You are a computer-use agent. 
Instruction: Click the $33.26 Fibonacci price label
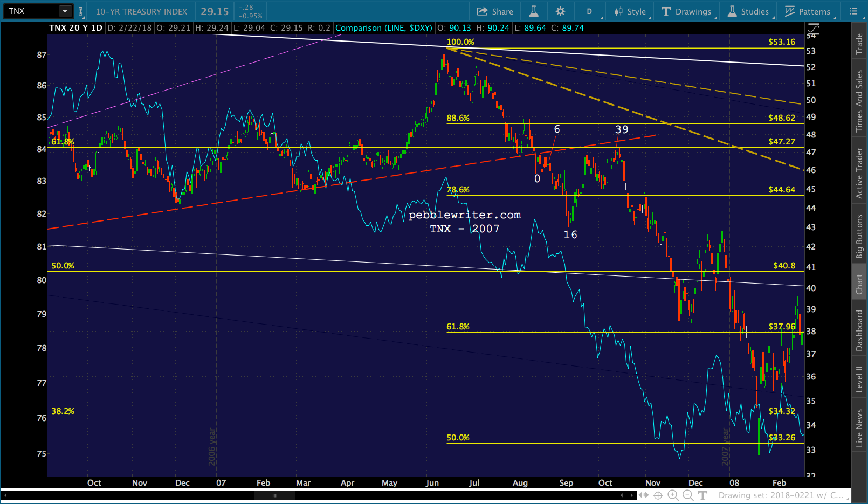tap(782, 438)
